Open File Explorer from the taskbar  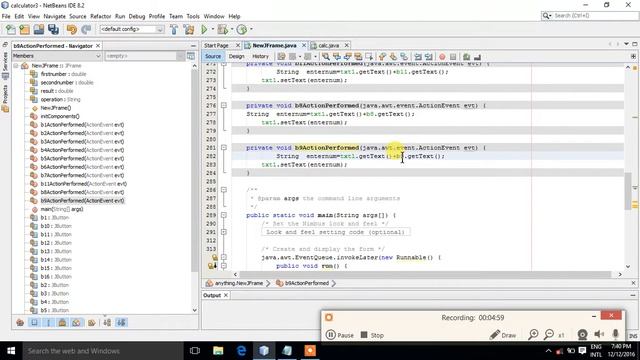pos(218,351)
